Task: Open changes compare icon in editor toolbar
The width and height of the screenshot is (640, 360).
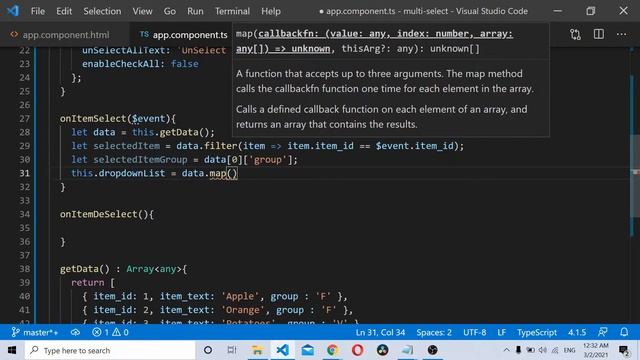Action: click(575, 34)
